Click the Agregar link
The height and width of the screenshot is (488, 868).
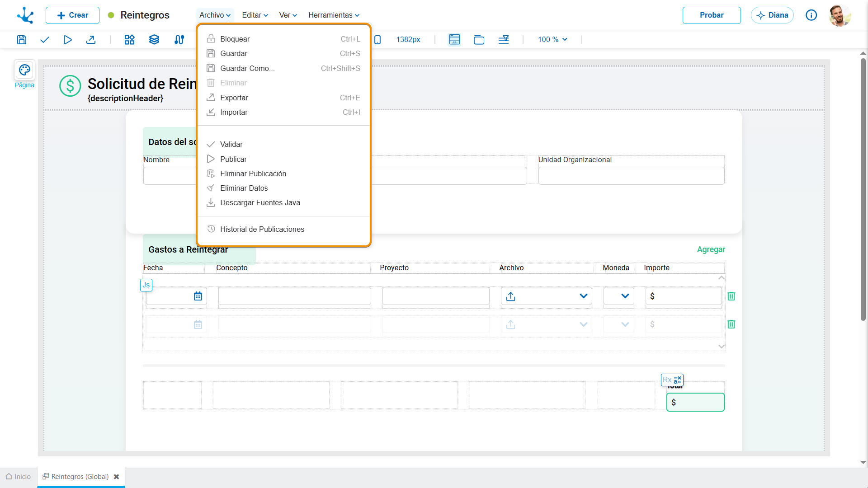711,249
